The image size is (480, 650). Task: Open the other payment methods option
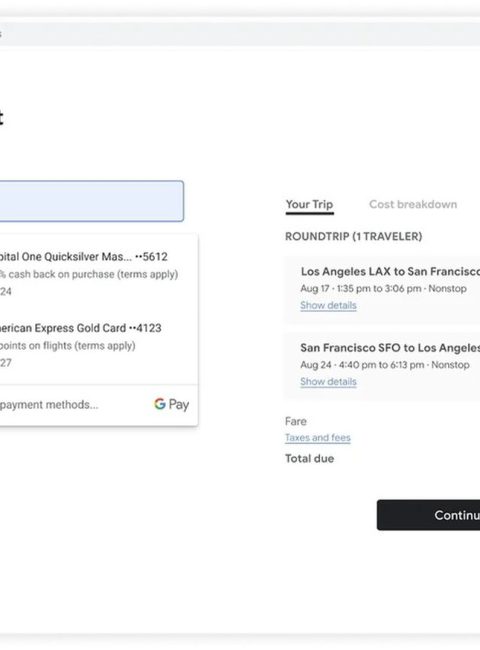pos(99,405)
